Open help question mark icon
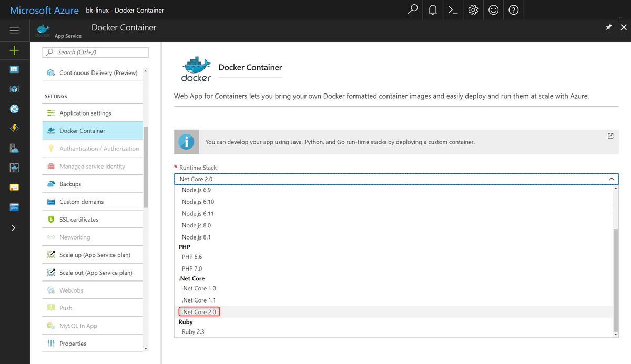 tap(514, 9)
